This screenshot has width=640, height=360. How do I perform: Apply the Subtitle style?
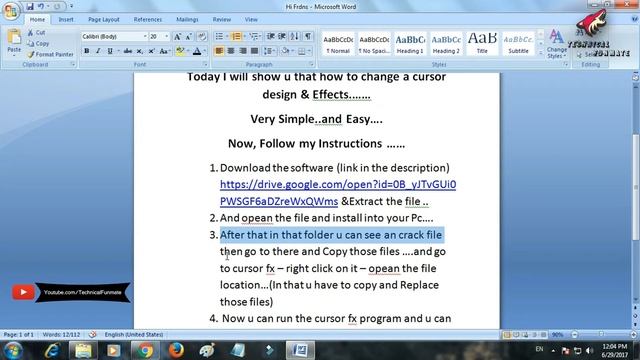pos(518,44)
